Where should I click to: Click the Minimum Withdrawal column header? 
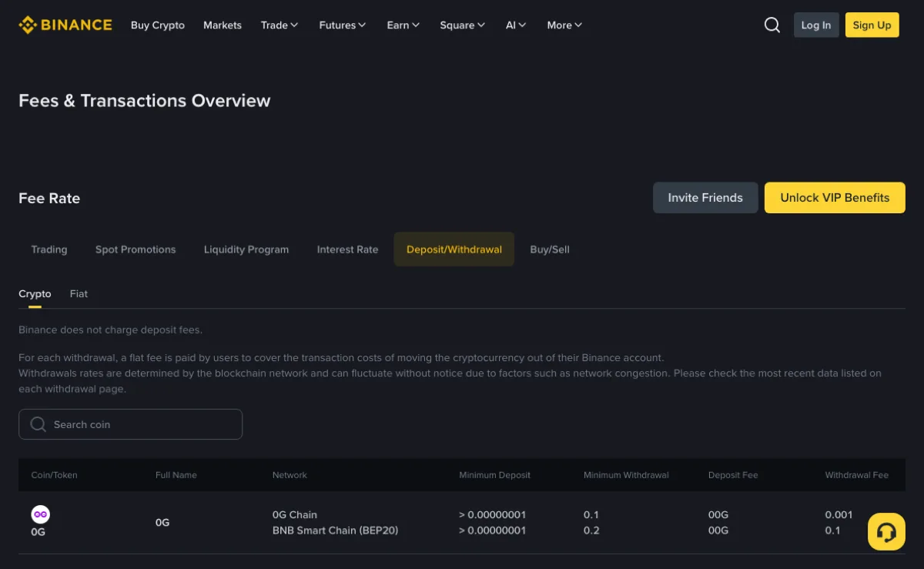coord(626,475)
